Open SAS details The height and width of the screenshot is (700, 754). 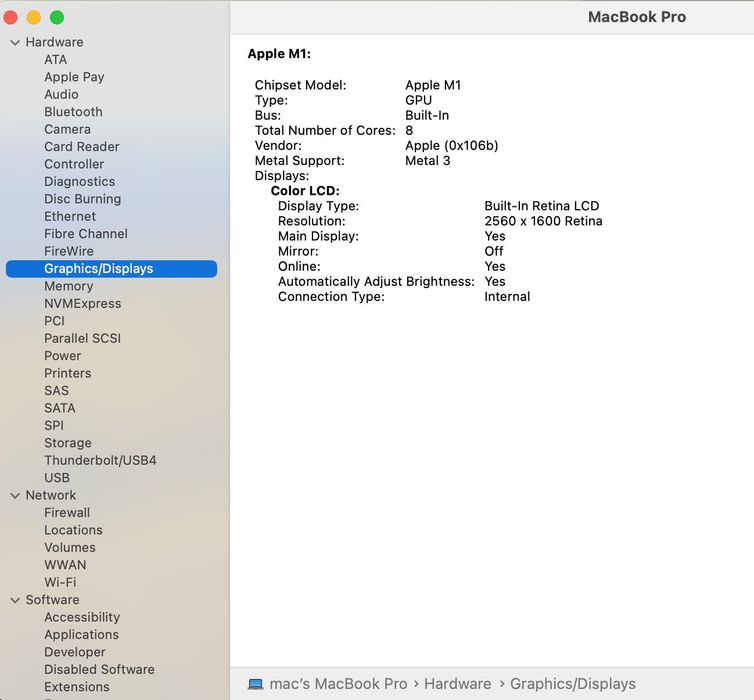pyautogui.click(x=56, y=390)
